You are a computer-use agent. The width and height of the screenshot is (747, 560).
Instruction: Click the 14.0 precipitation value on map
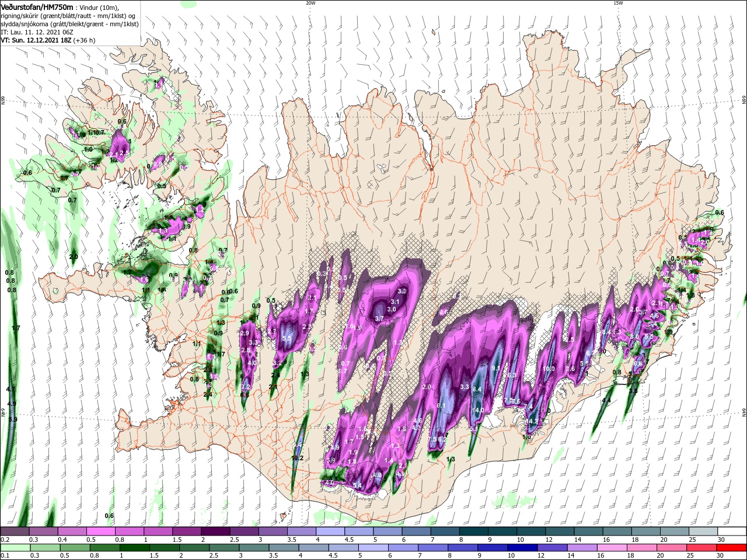[477, 410]
